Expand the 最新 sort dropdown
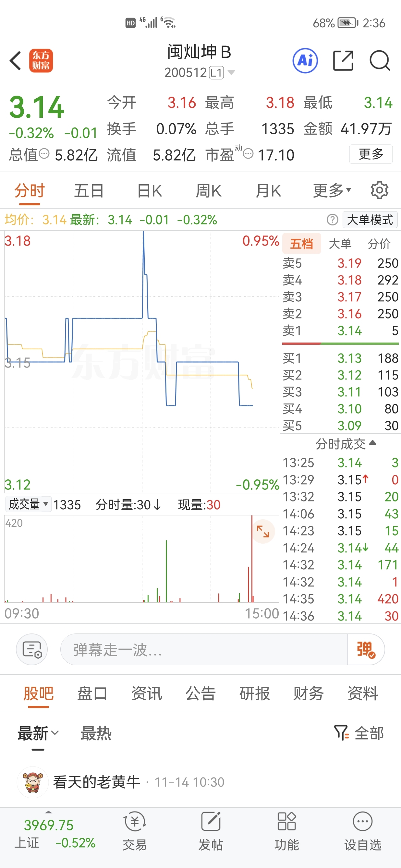The image size is (401, 868). point(38,734)
